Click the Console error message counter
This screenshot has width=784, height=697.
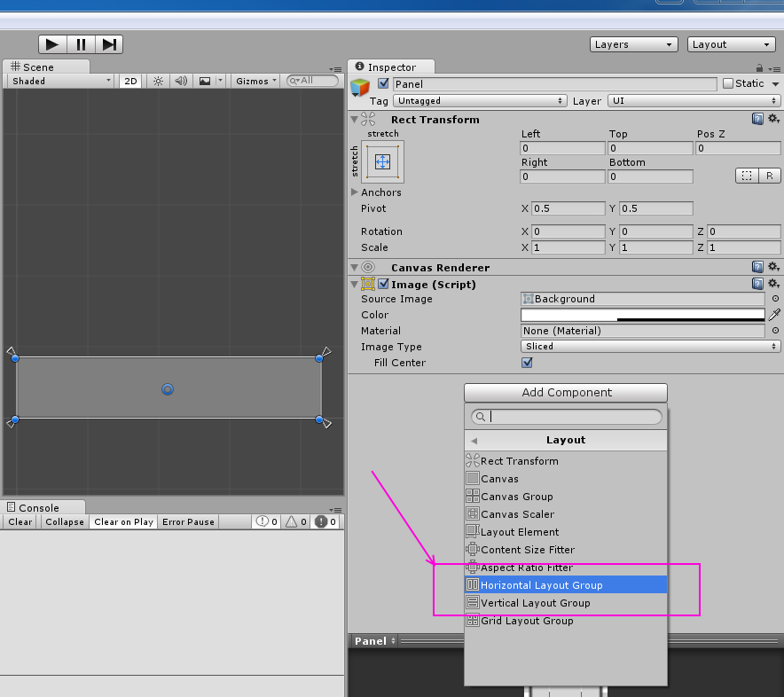pos(325,521)
